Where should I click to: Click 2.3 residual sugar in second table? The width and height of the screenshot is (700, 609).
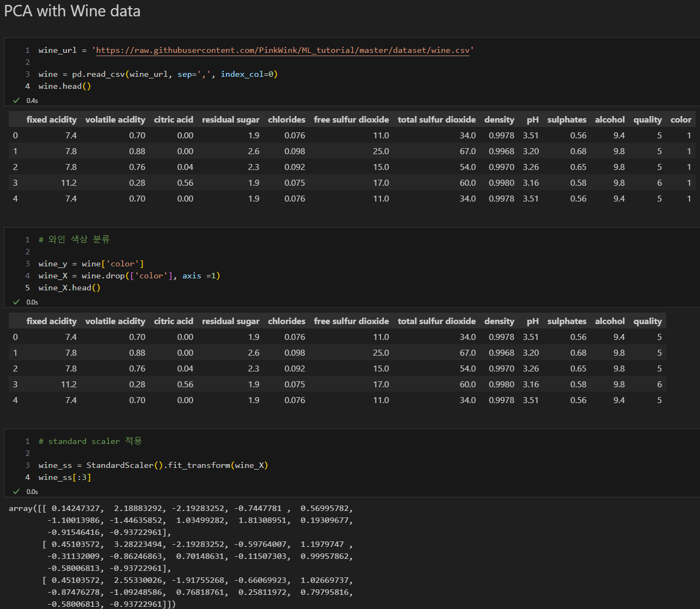[x=254, y=369]
